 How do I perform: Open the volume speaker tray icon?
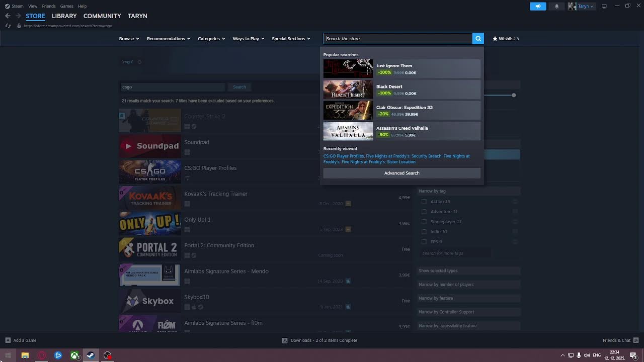[587, 355]
